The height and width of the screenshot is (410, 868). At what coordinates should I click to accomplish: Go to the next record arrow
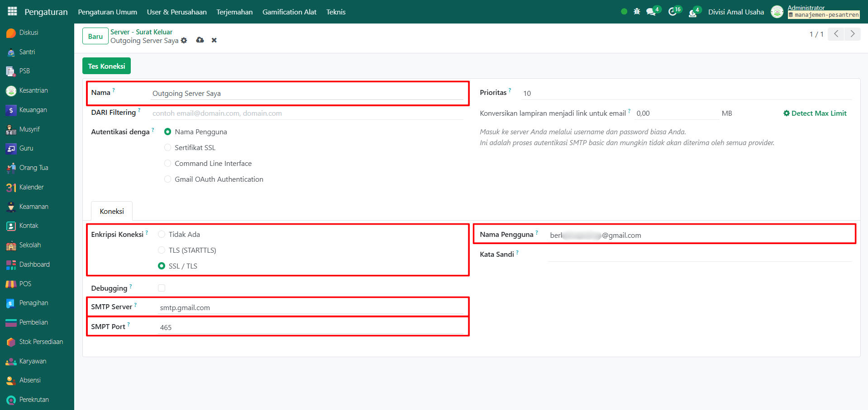coord(852,34)
